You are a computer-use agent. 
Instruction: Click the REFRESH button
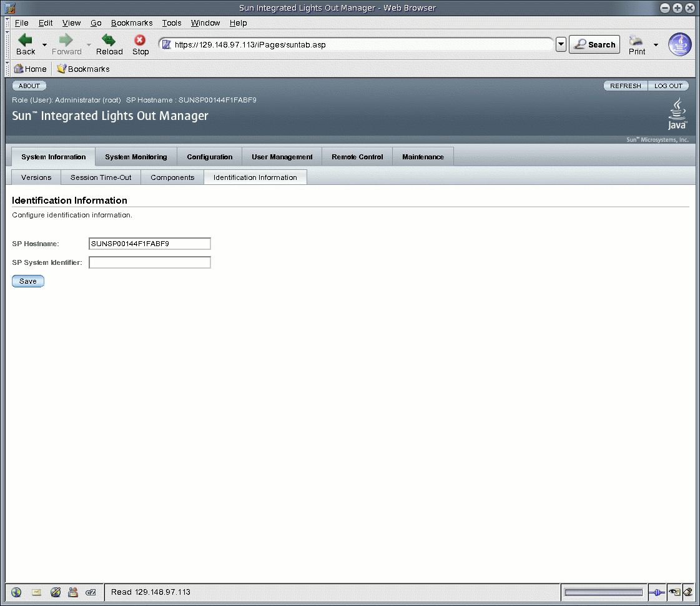pyautogui.click(x=625, y=86)
